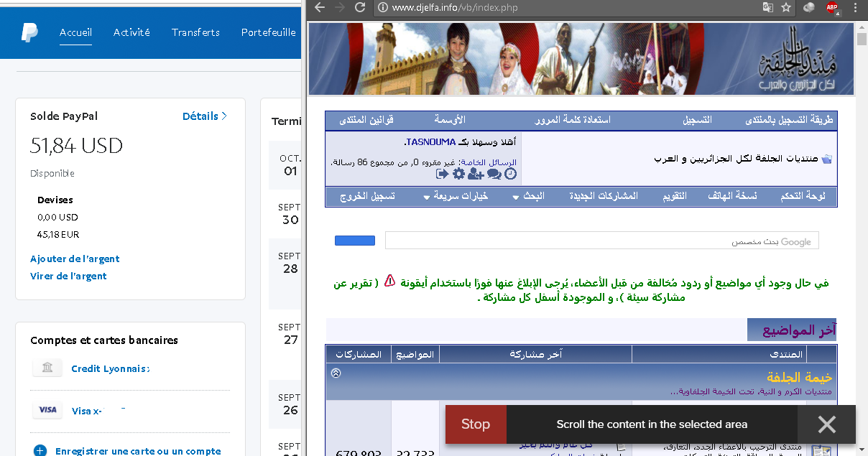Open the browser three-dot menu
The height and width of the screenshot is (456, 868).
(x=855, y=8)
